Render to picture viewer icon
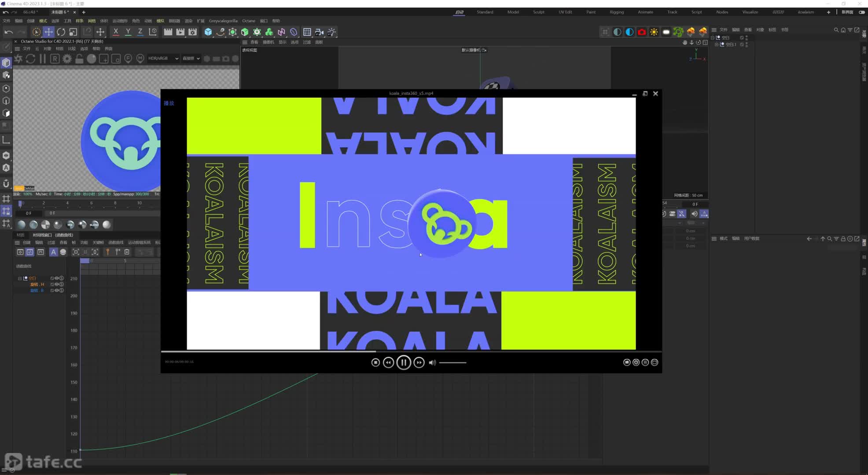The image size is (868, 475). pos(180,32)
